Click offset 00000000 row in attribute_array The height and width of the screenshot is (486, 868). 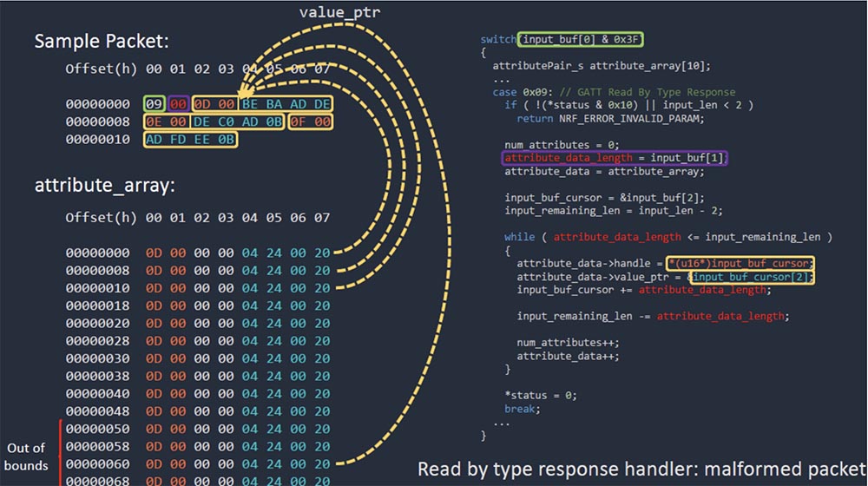point(198,253)
